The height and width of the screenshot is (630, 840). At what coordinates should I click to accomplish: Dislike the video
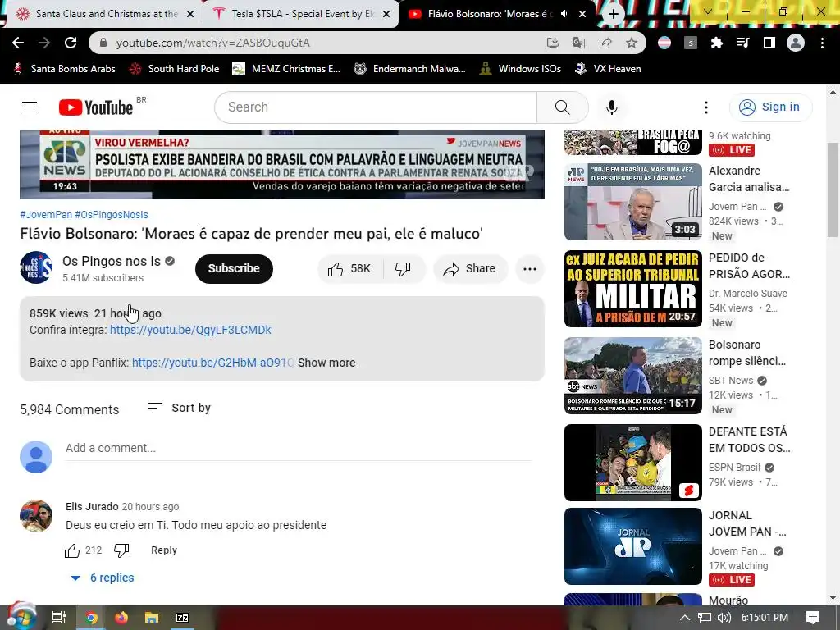[x=403, y=268]
